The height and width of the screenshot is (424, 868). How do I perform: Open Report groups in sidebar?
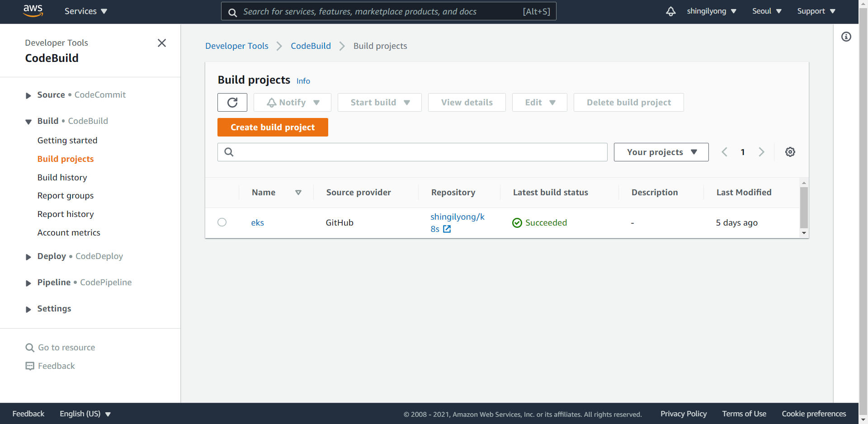(66, 196)
